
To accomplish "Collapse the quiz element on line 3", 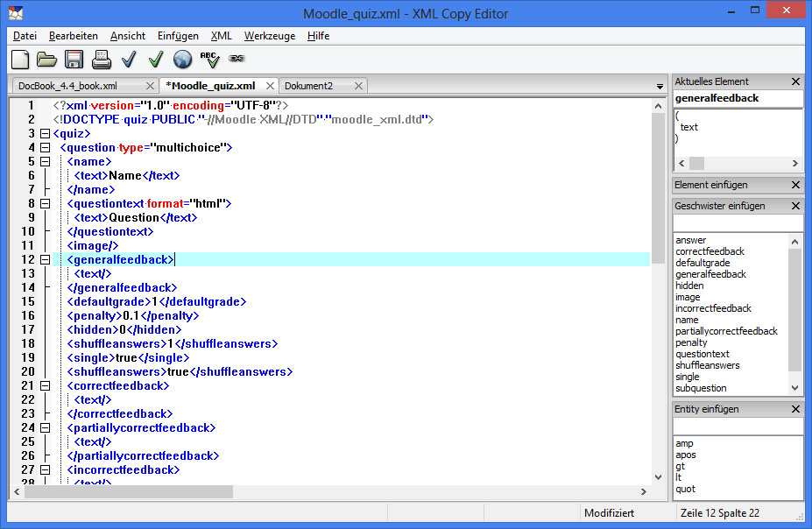I will [45, 133].
